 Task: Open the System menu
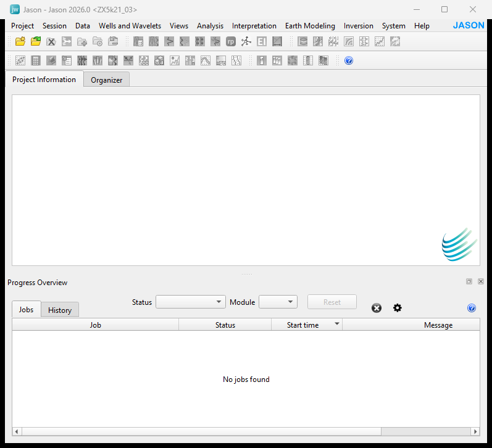[393, 26]
